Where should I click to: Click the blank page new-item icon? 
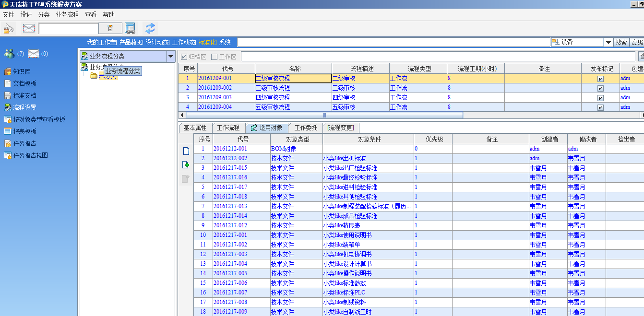(x=186, y=151)
